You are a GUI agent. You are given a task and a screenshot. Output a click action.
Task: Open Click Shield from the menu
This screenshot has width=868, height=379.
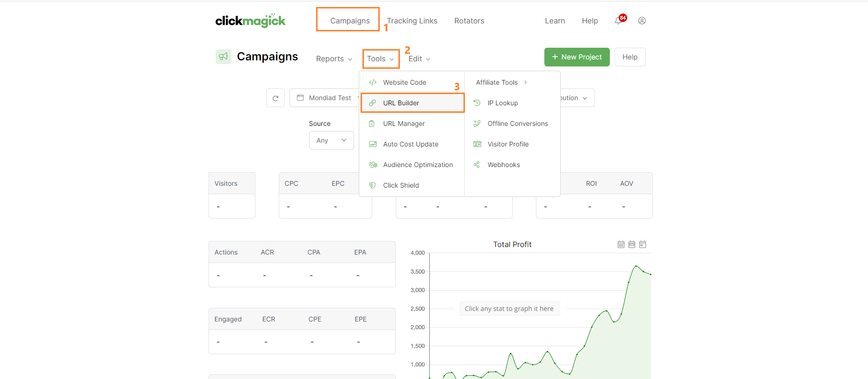(x=401, y=185)
